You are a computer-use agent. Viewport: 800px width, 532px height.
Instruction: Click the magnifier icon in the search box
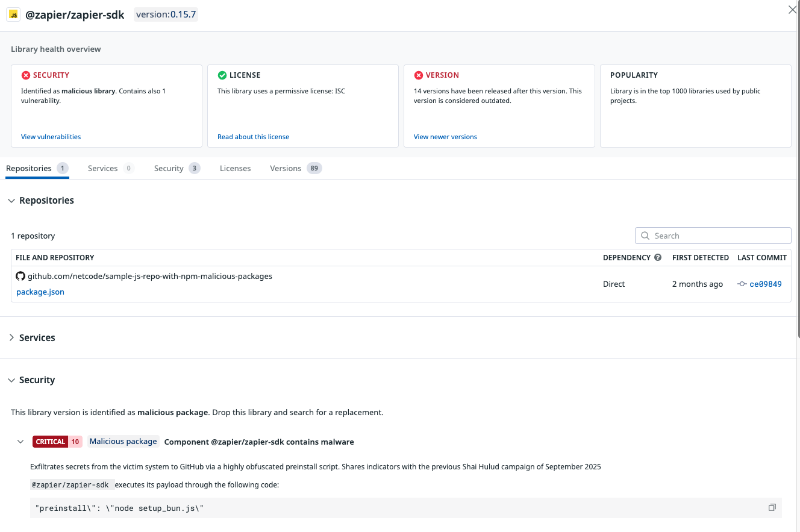click(x=645, y=236)
